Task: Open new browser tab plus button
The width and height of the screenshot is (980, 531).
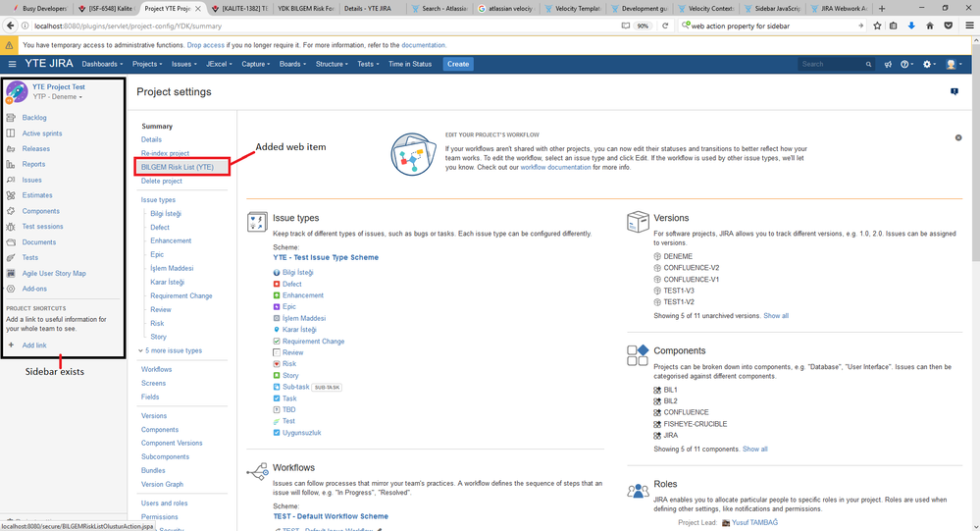Action: click(x=882, y=9)
